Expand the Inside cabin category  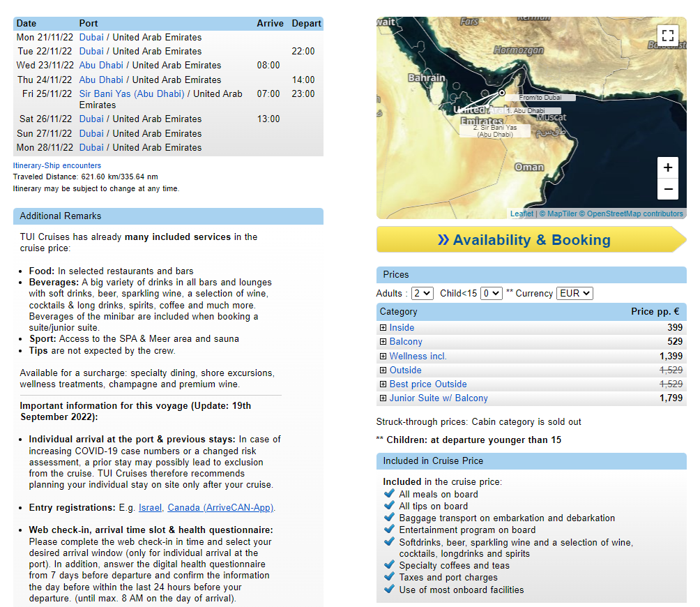click(383, 327)
